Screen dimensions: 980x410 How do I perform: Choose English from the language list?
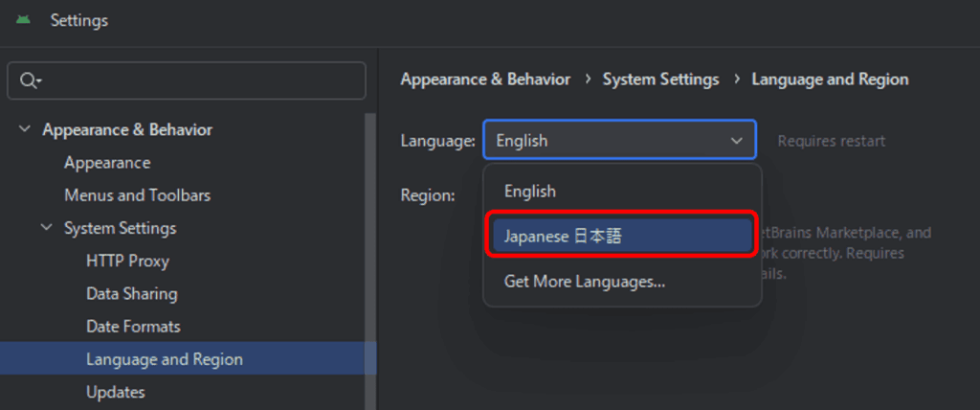click(530, 192)
